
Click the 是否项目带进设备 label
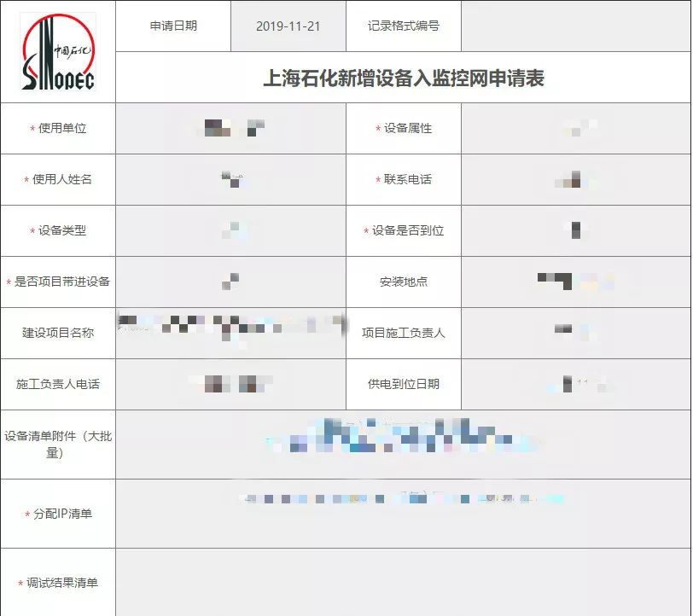62,282
